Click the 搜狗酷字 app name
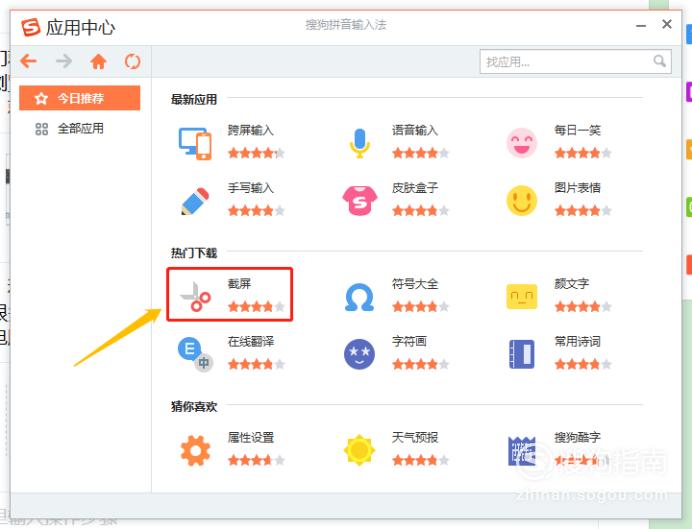Image resolution: width=692 pixels, height=529 pixels. coord(577,438)
